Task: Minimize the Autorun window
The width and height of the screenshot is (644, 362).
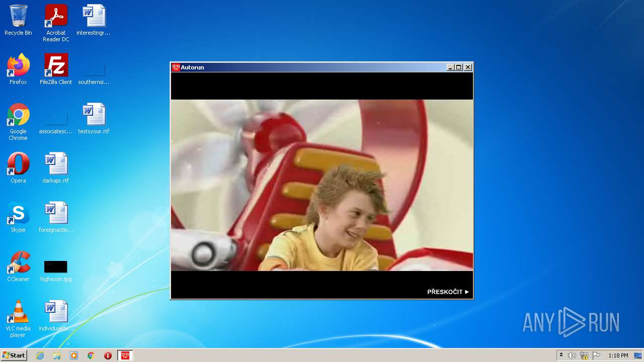Action: tap(450, 67)
